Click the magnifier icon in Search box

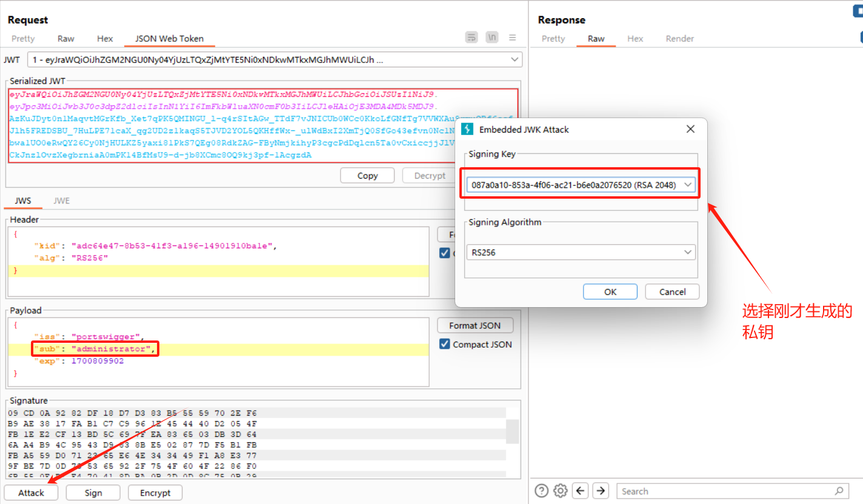839,491
